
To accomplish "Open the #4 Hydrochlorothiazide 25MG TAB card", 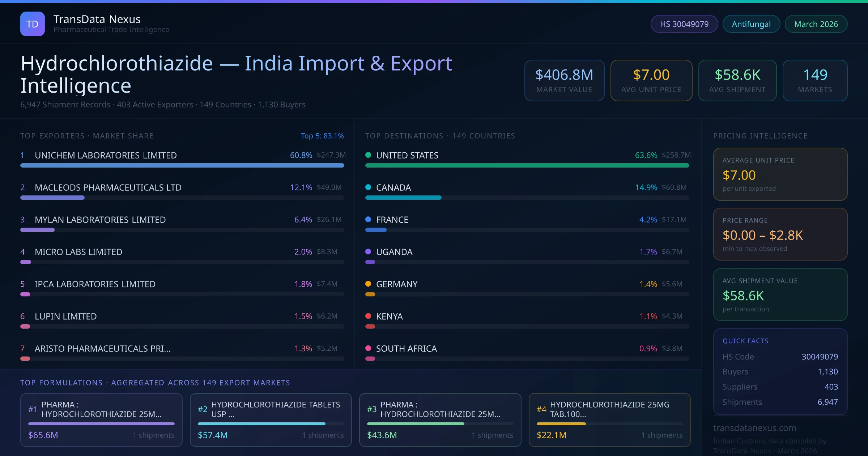I will click(609, 419).
